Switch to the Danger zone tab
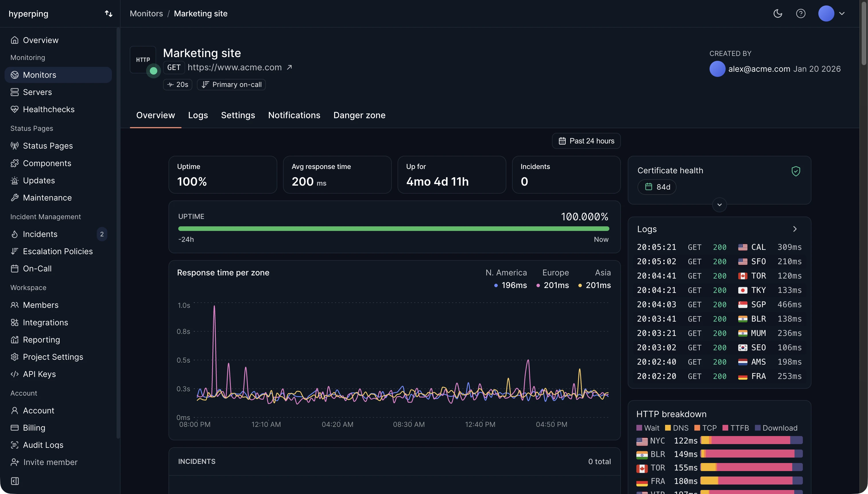The width and height of the screenshot is (868, 494). 359,115
